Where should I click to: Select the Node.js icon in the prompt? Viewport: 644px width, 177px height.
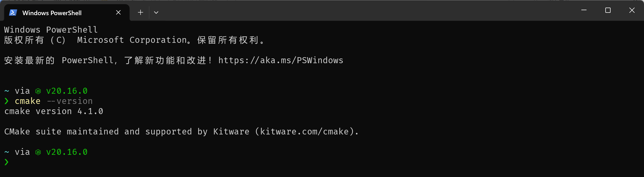(x=38, y=91)
